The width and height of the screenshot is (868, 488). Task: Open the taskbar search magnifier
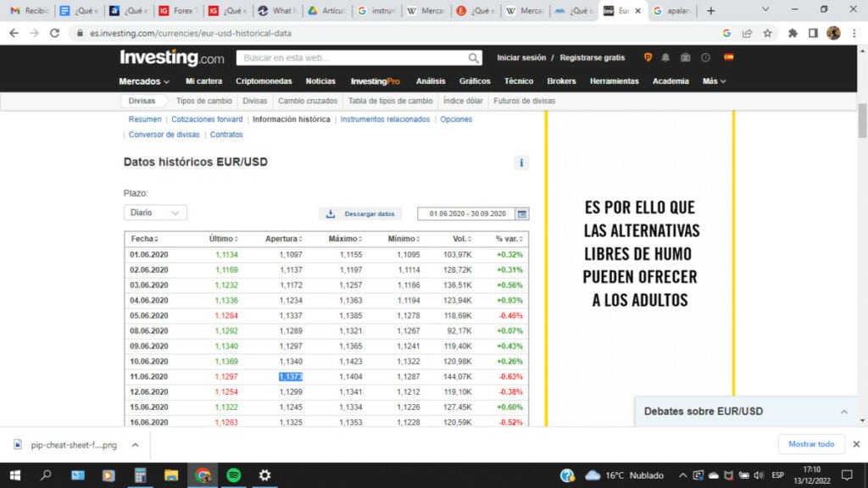46,475
